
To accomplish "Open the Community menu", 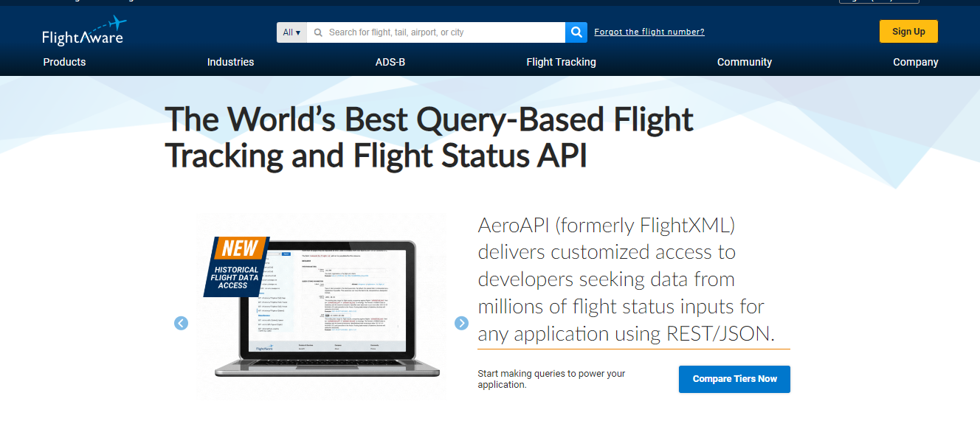I will (x=745, y=62).
